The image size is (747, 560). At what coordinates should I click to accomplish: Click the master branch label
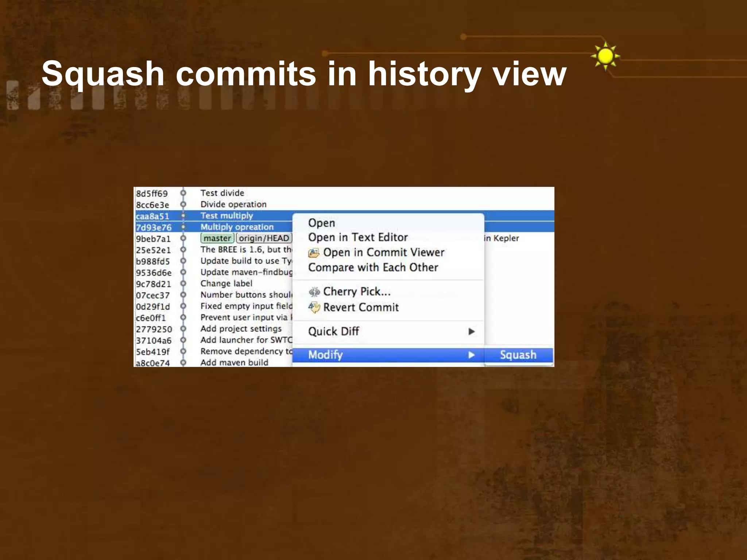[x=217, y=238]
